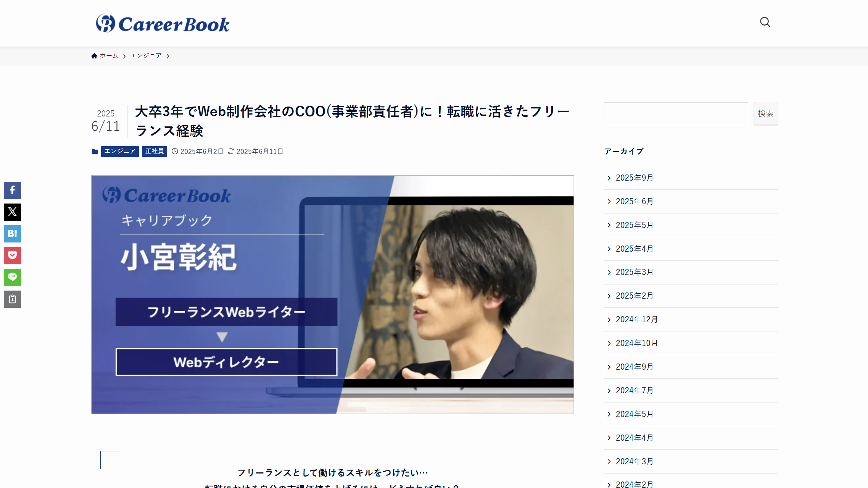Save the article using the Pocket icon
Image resolution: width=868 pixels, height=488 pixels.
coord(12,255)
